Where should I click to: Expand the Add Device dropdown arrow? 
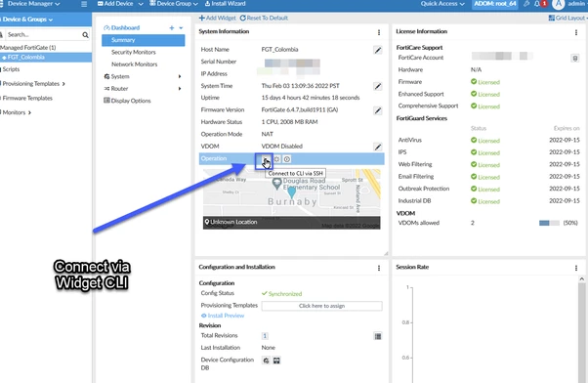click(x=141, y=4)
